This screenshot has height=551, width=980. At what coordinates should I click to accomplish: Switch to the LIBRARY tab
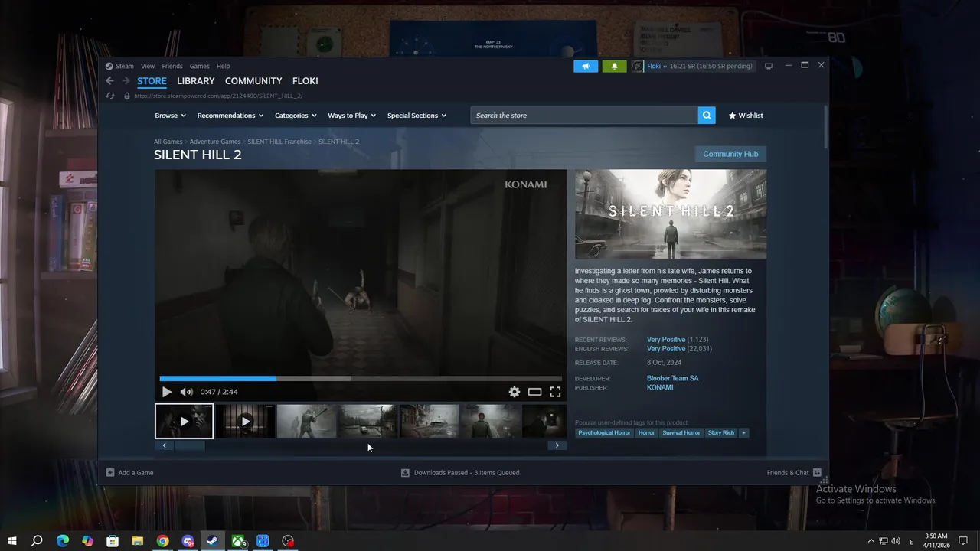[196, 81]
